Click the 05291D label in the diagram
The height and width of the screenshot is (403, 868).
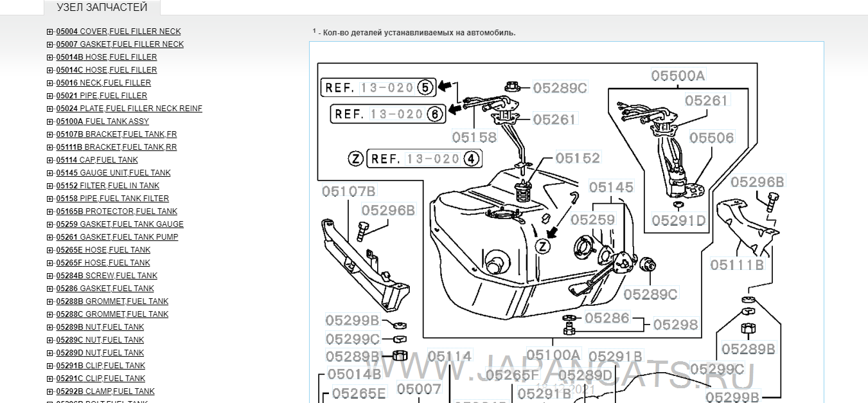coord(678,220)
